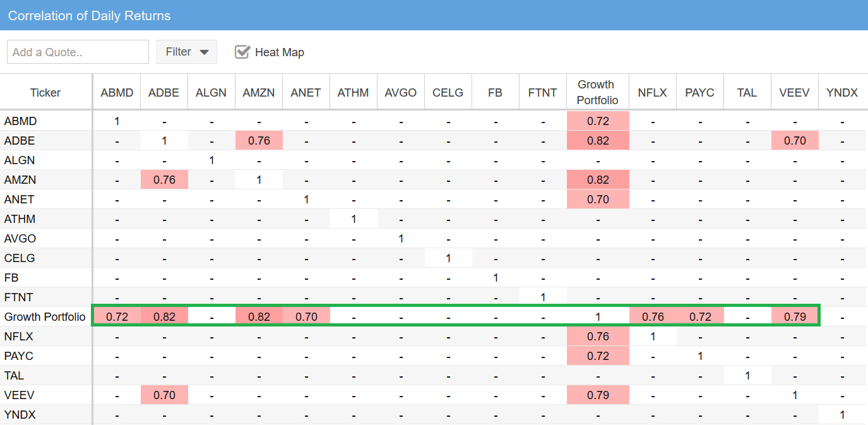This screenshot has width=868, height=425.
Task: Select the 0.72 cell in ABMD row
Action: click(598, 121)
